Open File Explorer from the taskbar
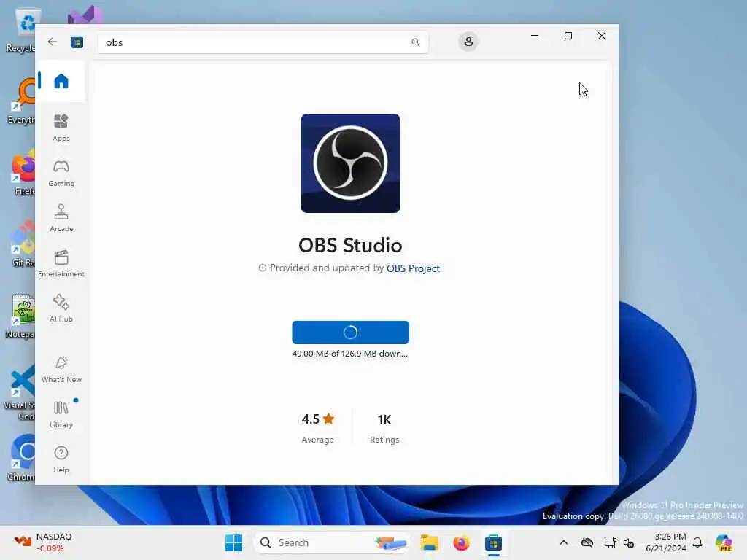Image resolution: width=747 pixels, height=560 pixels. coord(429,542)
